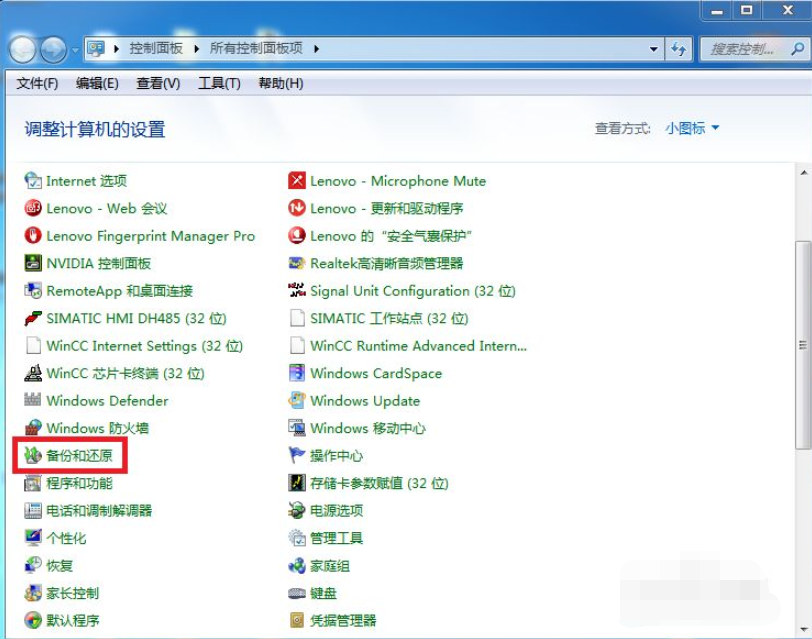Image resolution: width=812 pixels, height=639 pixels.
Task: Click the Internet 选项 icon
Action: click(33, 181)
